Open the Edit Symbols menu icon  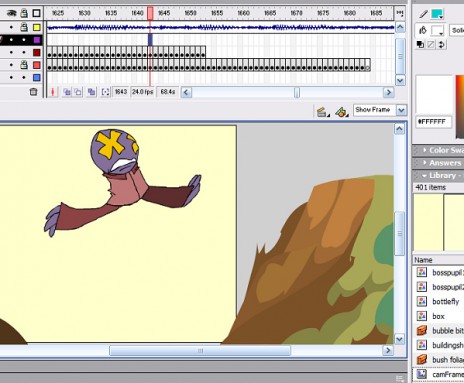pyautogui.click(x=341, y=112)
